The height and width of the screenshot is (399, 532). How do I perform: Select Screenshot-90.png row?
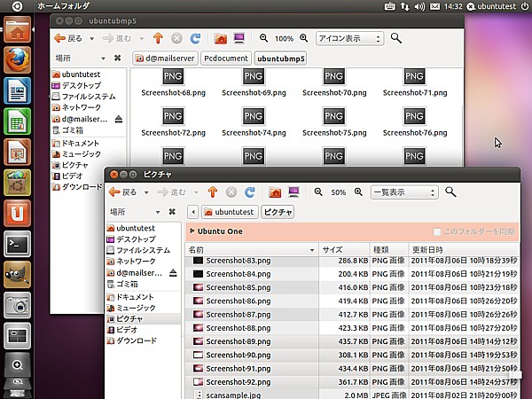352,355
